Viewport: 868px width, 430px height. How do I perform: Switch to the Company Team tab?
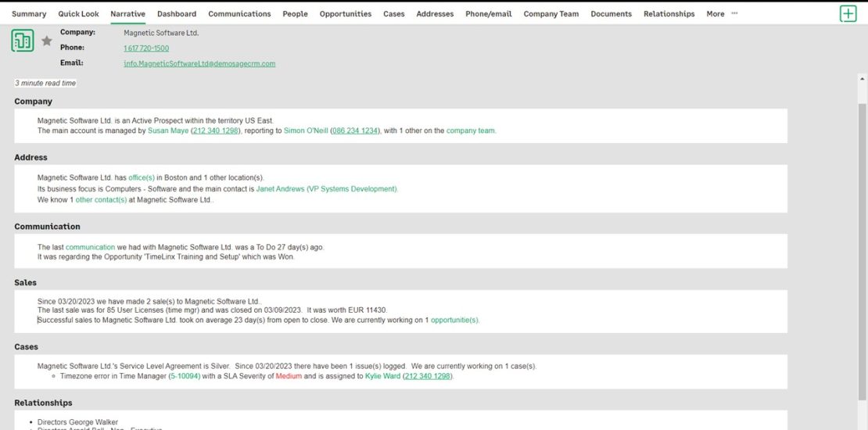click(x=551, y=14)
